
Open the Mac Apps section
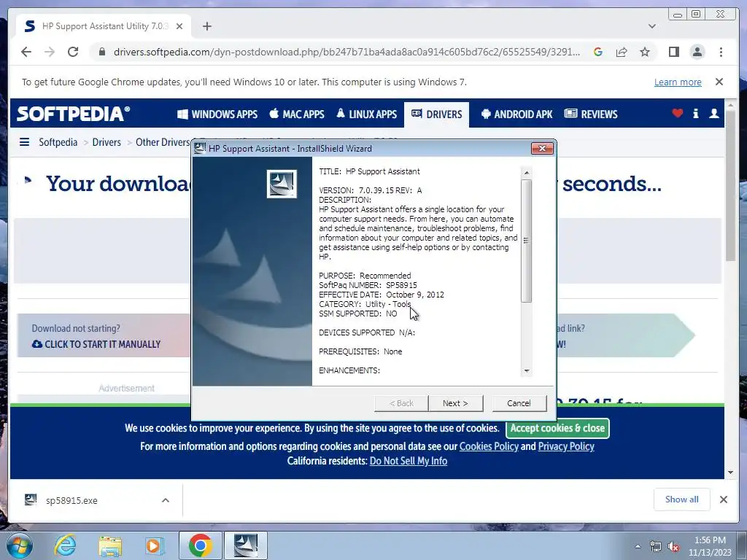297,114
